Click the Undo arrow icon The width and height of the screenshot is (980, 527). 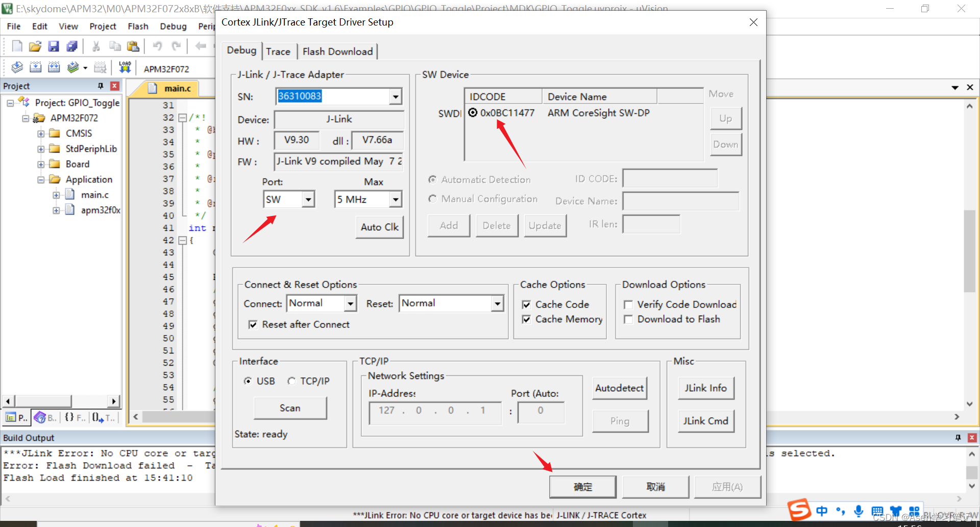pos(157,46)
